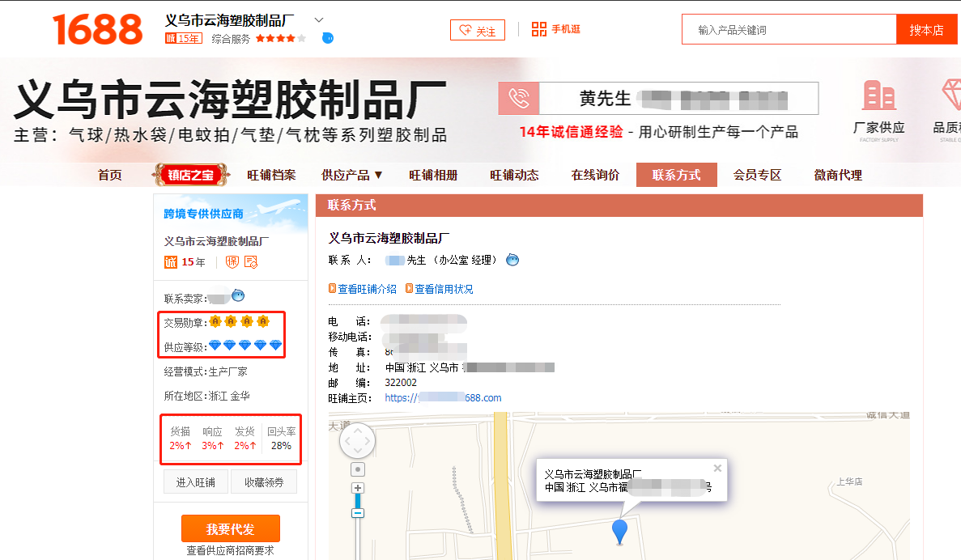Image resolution: width=961 pixels, height=560 pixels.
Task: Expand the 供应产品 dropdown menu
Action: point(352,175)
